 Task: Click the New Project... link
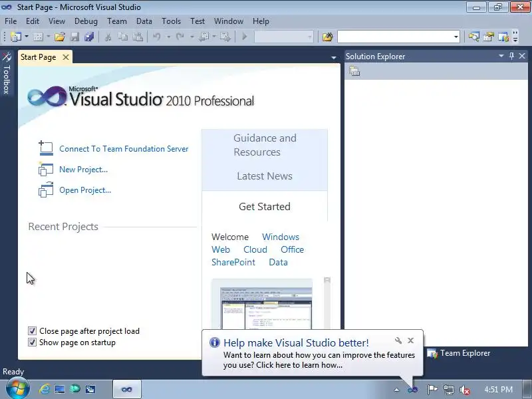point(84,170)
